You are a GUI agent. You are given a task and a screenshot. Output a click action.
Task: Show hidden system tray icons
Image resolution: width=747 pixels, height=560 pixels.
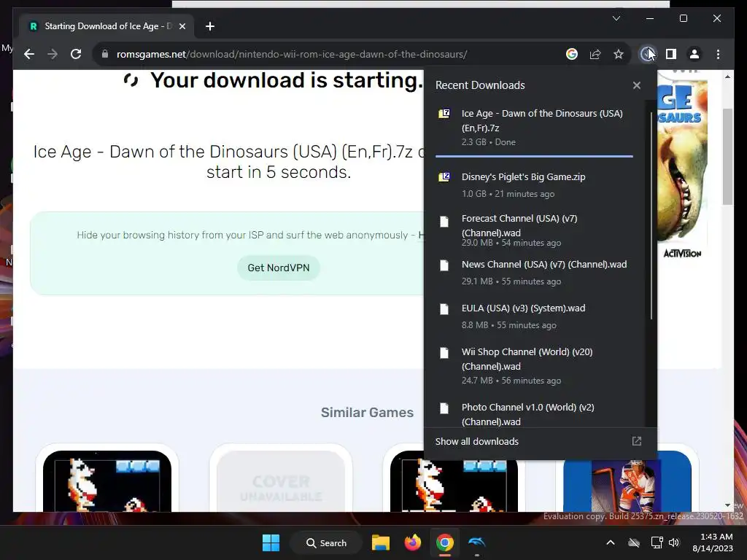(x=611, y=542)
